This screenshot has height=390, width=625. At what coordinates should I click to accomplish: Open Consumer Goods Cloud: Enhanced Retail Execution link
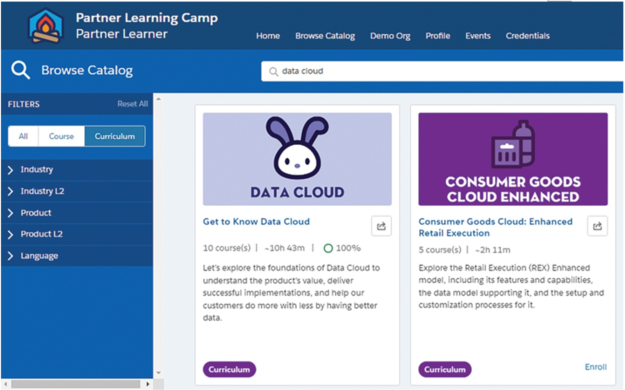pyautogui.click(x=495, y=227)
